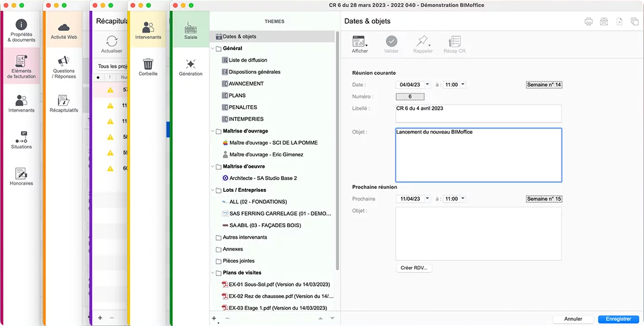Select the Génération sparkle icon
Image resolution: width=644 pixels, height=326 pixels.
(x=190, y=65)
